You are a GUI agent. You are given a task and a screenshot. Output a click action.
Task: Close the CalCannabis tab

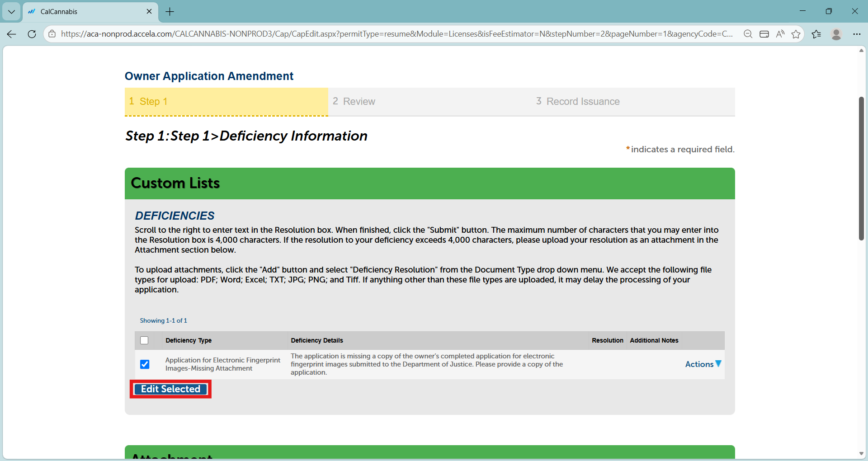(149, 11)
